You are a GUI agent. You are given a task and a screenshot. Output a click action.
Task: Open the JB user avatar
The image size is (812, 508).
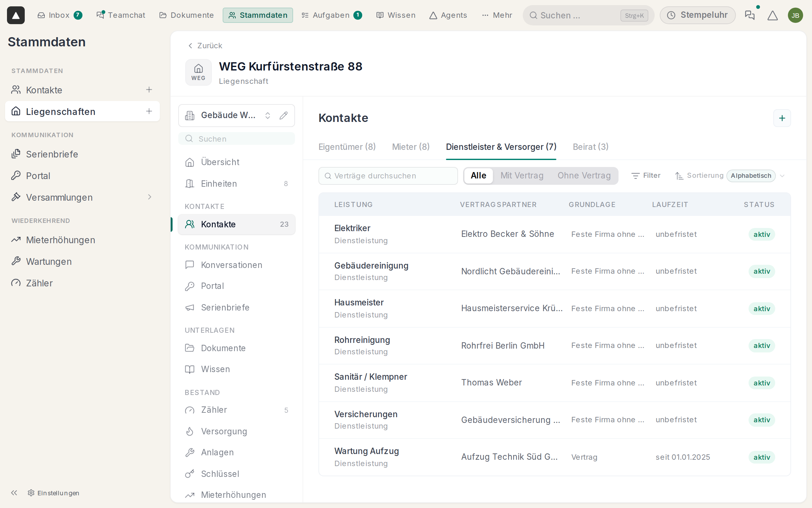click(795, 15)
